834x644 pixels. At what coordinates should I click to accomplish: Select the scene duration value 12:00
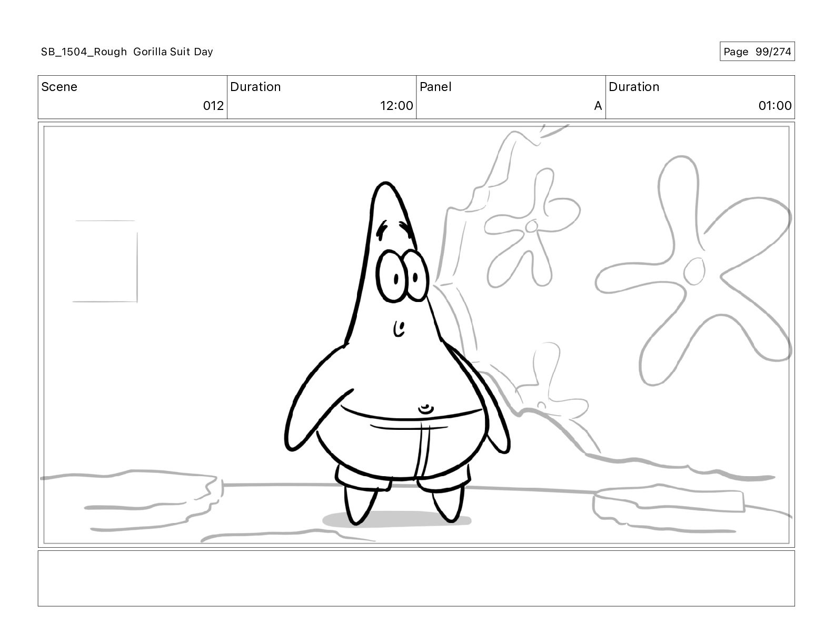(x=396, y=106)
